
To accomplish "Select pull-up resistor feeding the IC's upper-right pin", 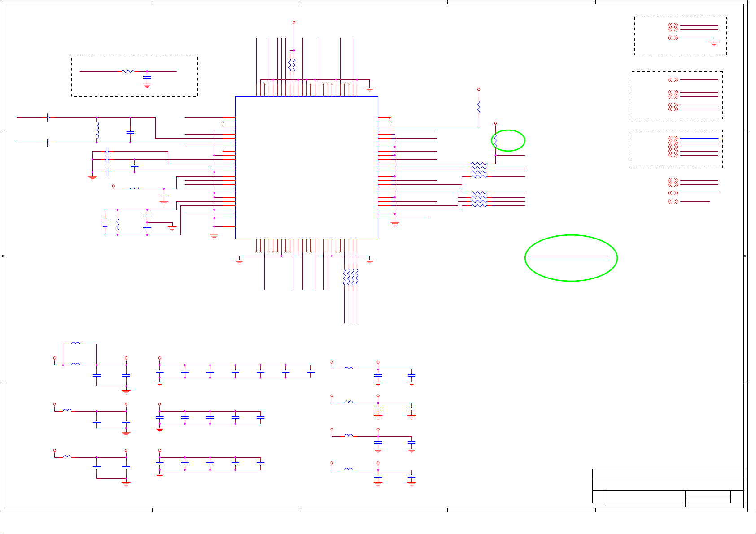I will click(479, 108).
